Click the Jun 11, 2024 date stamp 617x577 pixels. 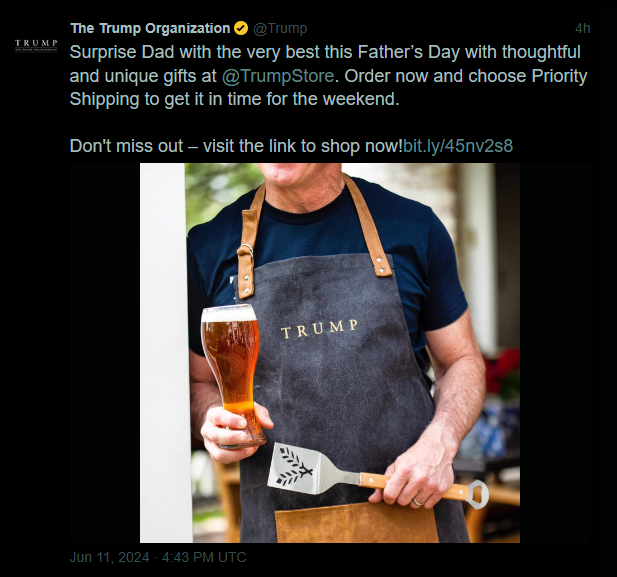point(109,557)
